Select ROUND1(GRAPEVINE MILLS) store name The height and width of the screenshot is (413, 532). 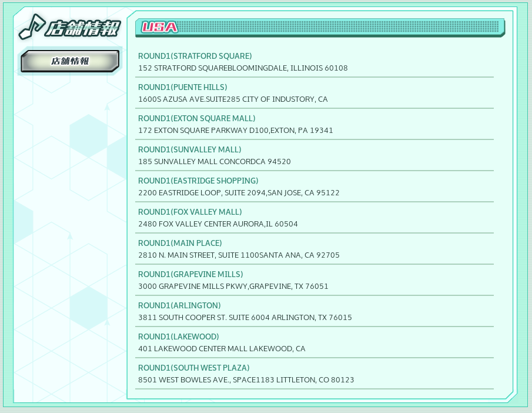point(190,275)
